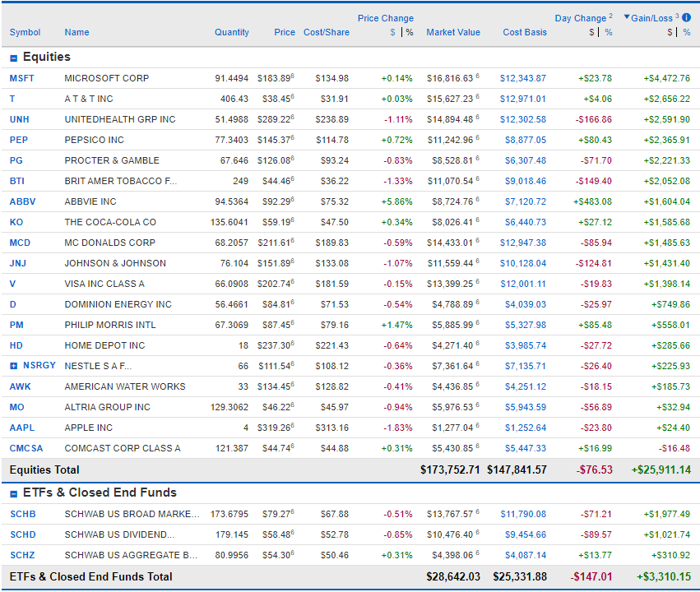Image resolution: width=700 pixels, height=592 pixels.
Task: Open the PEP symbol link
Action: [x=19, y=140]
